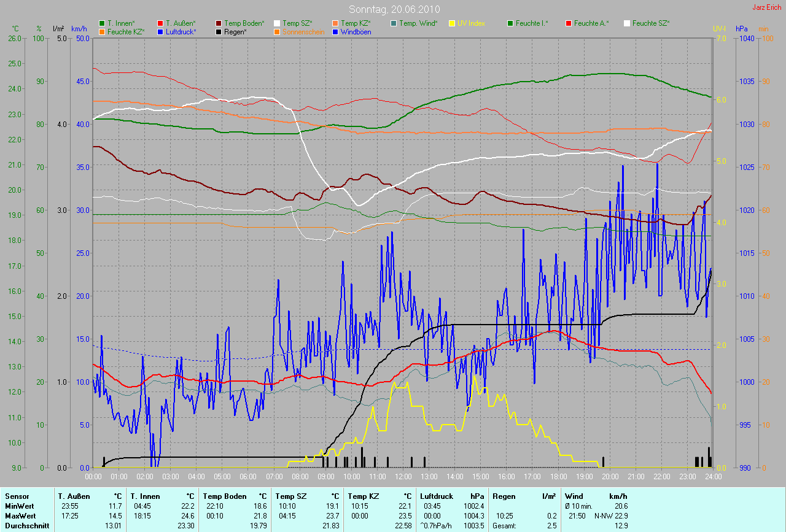
Task: Click the teal Temp. Wind legend marker
Action: (394, 23)
